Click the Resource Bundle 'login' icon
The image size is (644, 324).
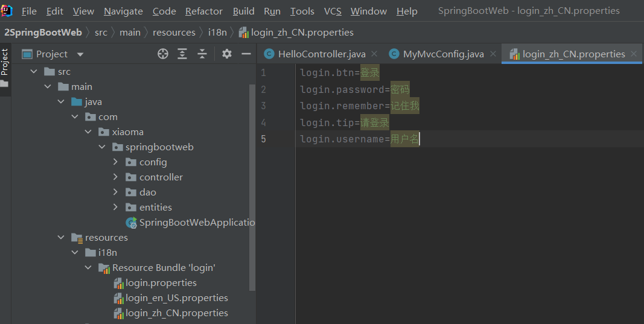(104, 268)
